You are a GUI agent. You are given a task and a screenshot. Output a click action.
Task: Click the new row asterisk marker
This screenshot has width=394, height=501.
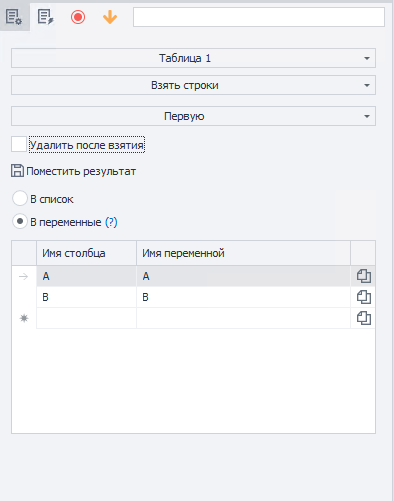24,318
